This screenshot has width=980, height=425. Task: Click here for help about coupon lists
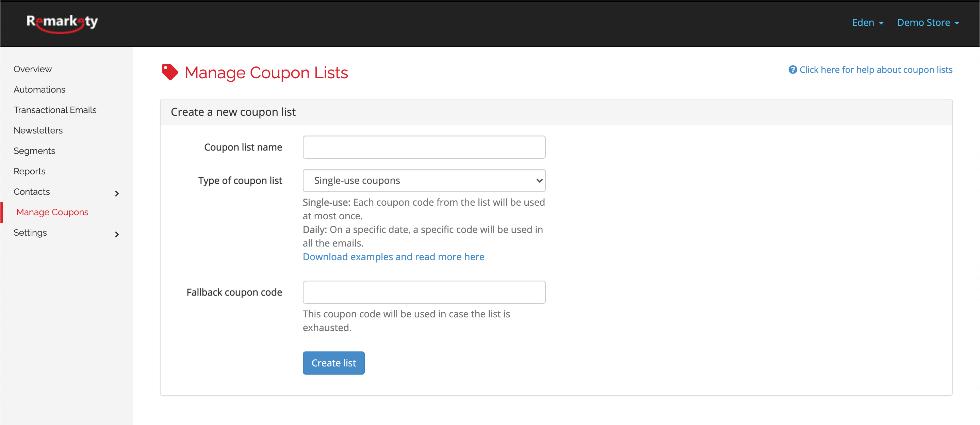[876, 70]
